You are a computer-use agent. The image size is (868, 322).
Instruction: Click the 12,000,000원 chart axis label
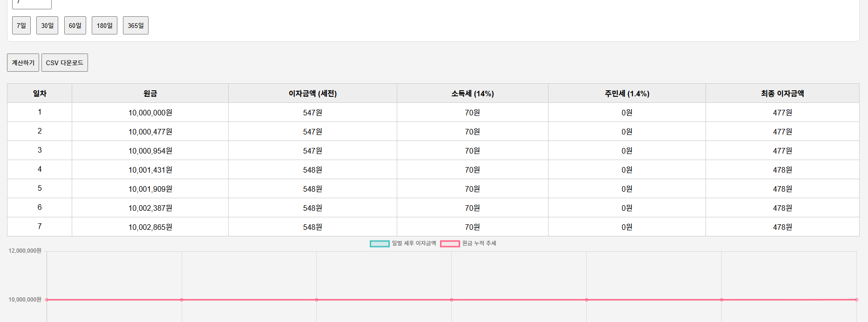click(x=25, y=251)
